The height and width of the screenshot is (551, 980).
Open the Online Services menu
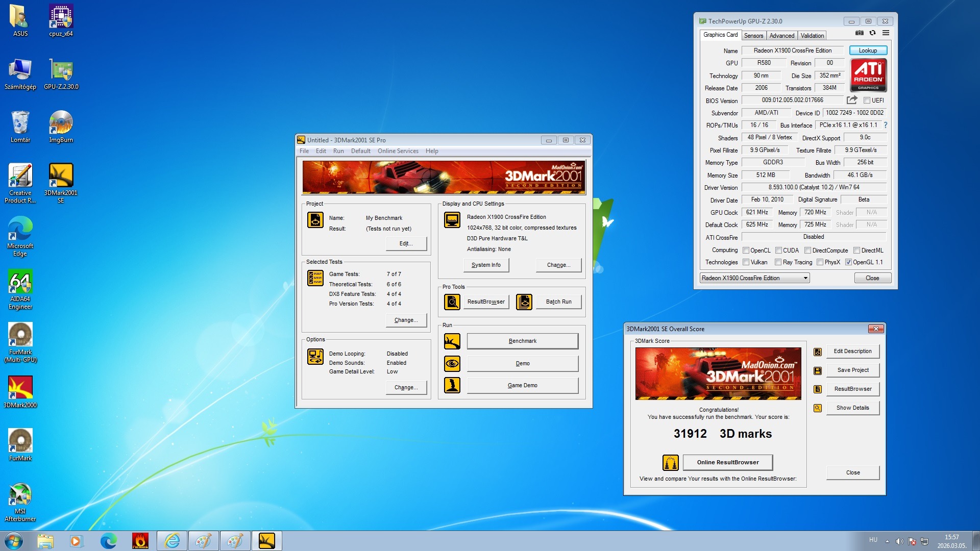pyautogui.click(x=398, y=151)
